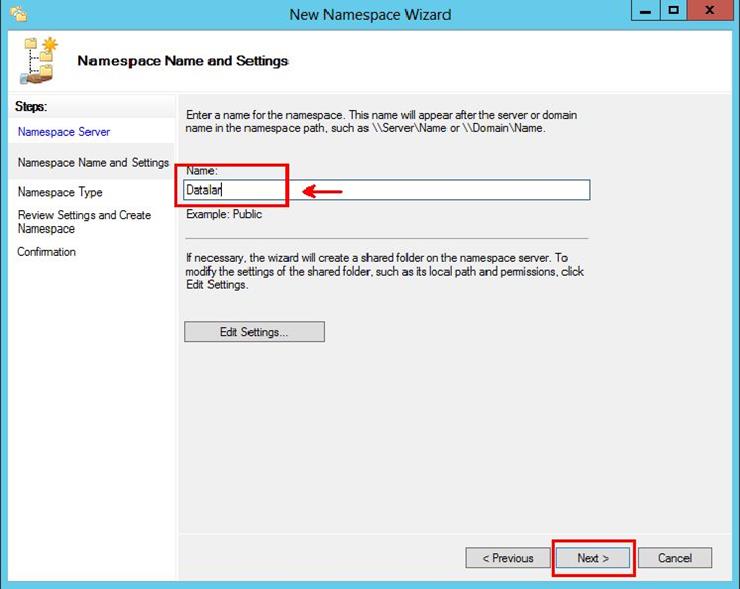Select the Namespace Name and Settings step
The width and height of the screenshot is (740, 589).
pyautogui.click(x=93, y=162)
